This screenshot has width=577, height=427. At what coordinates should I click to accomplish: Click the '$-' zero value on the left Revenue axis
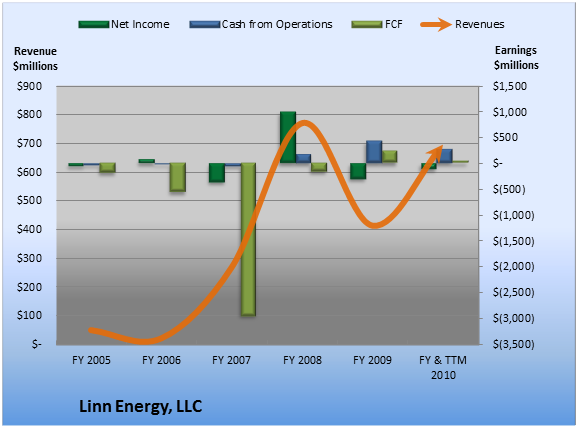(x=37, y=344)
